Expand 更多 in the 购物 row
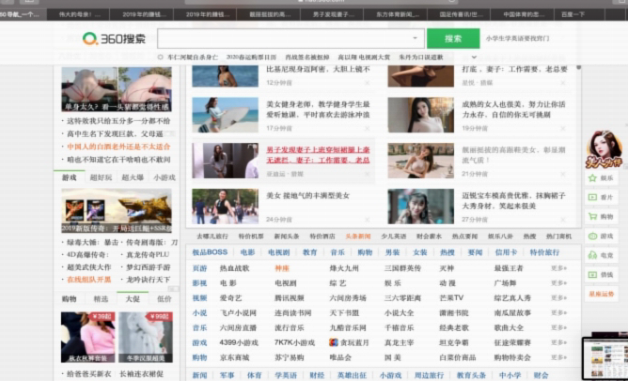 [559, 357]
